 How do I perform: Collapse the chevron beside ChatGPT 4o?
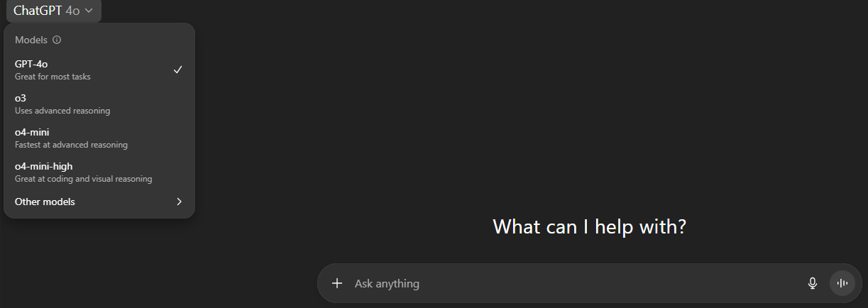click(89, 11)
